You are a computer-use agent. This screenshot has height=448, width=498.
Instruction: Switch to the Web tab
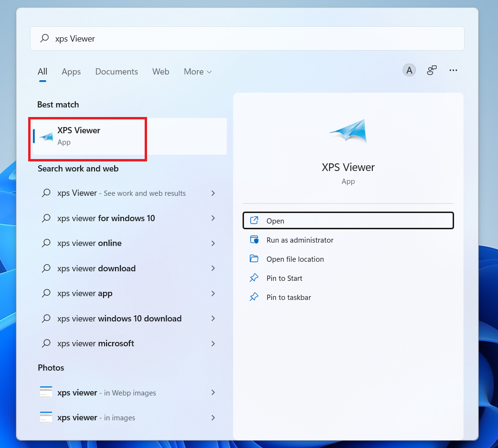click(161, 72)
